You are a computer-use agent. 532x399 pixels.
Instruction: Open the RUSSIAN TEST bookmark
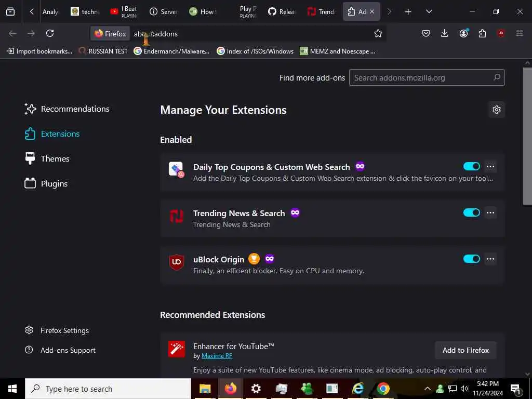click(x=103, y=51)
